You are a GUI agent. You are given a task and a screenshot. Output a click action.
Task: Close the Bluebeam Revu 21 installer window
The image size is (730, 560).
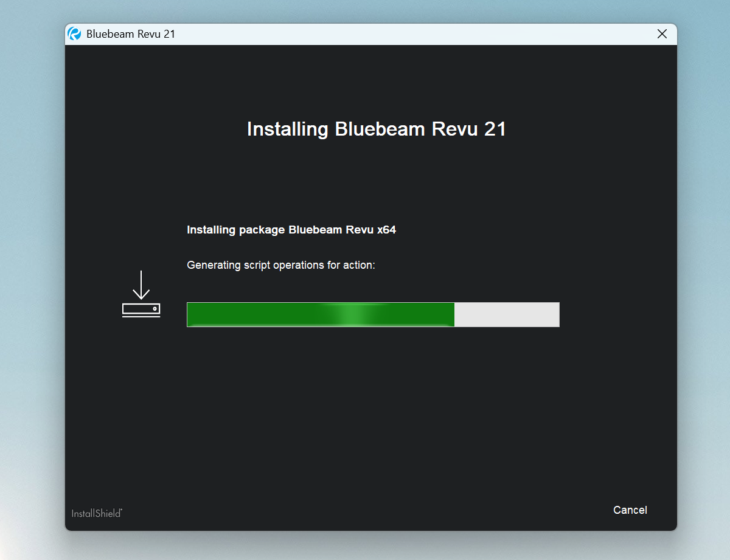pos(662,34)
